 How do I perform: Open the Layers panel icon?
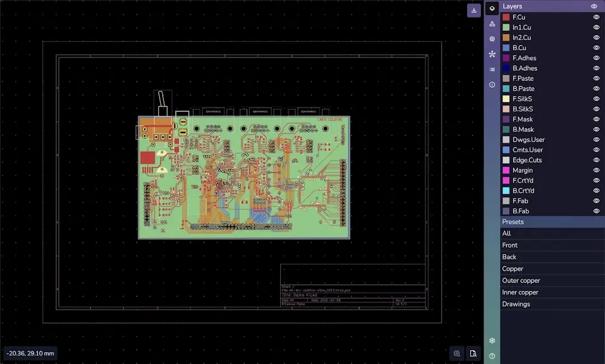coord(492,8)
